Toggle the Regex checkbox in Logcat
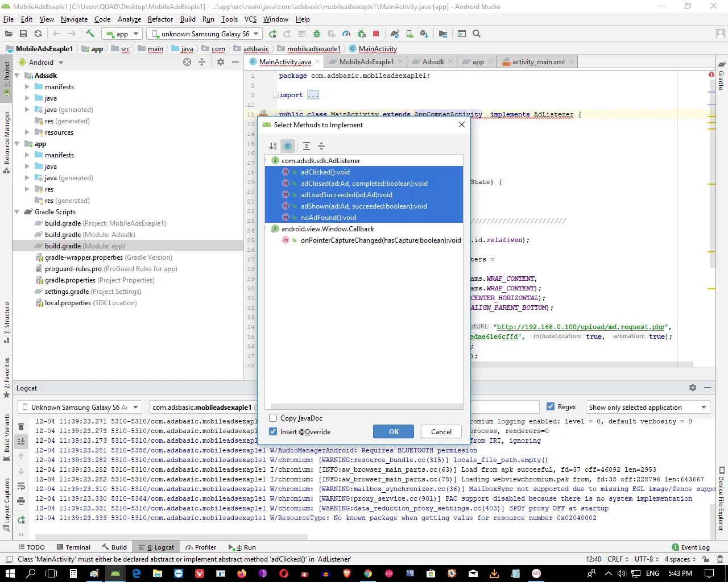The width and height of the screenshot is (728, 582). pyautogui.click(x=551, y=407)
